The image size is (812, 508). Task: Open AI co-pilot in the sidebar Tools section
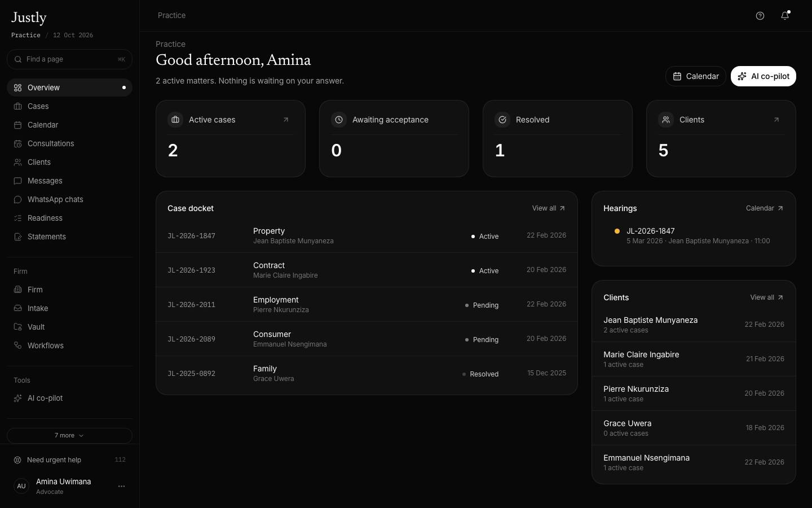click(x=69, y=398)
